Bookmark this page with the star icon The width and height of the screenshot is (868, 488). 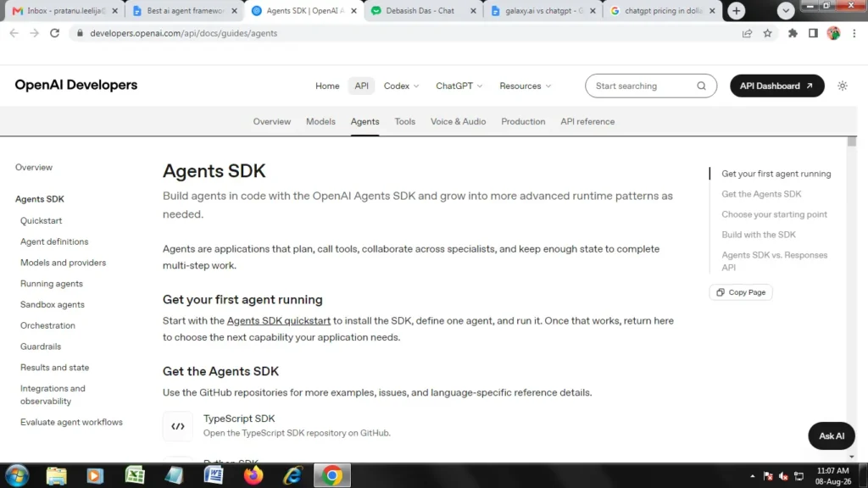767,33
